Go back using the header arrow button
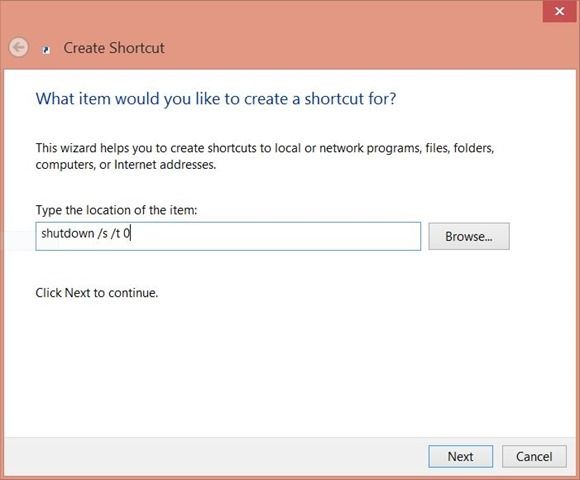 [x=18, y=47]
